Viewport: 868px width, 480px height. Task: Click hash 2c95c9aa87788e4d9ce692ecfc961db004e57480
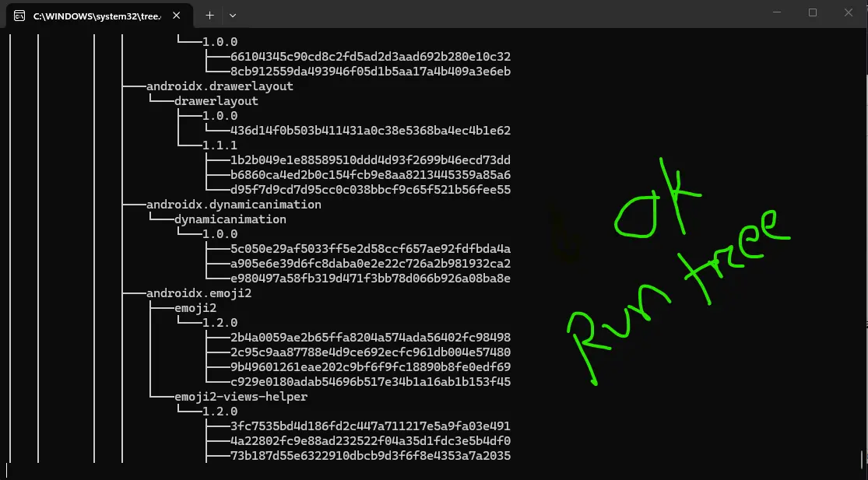point(371,352)
